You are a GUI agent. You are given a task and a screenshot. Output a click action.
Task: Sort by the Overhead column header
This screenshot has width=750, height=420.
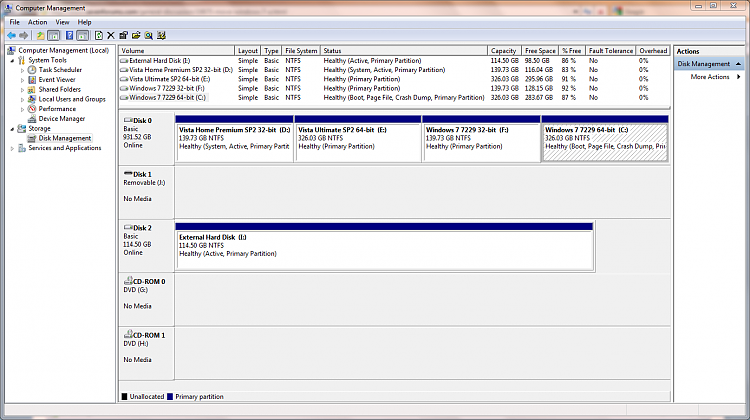(x=653, y=51)
